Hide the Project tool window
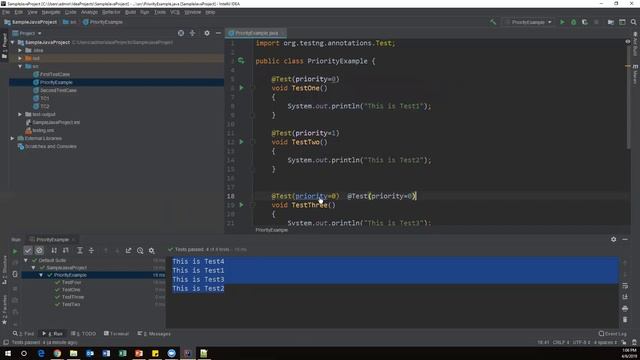Image resolution: width=640 pixels, height=360 pixels. tap(218, 33)
